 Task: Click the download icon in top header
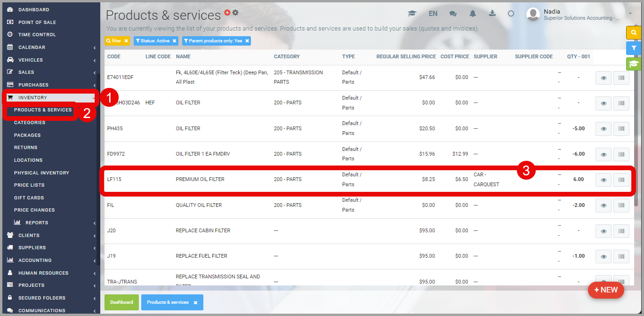point(492,14)
